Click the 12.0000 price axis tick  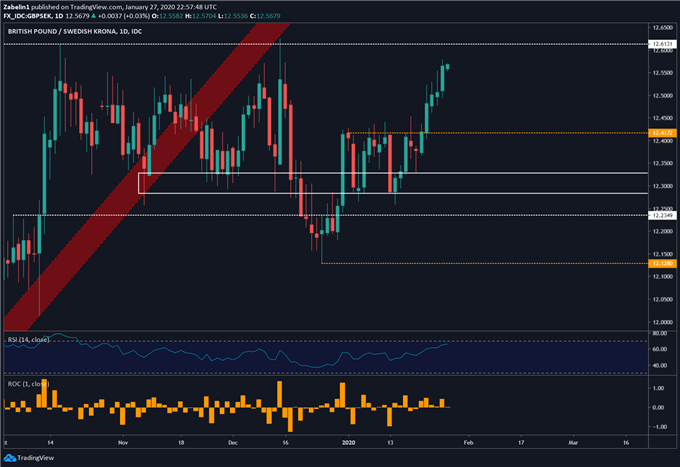662,322
